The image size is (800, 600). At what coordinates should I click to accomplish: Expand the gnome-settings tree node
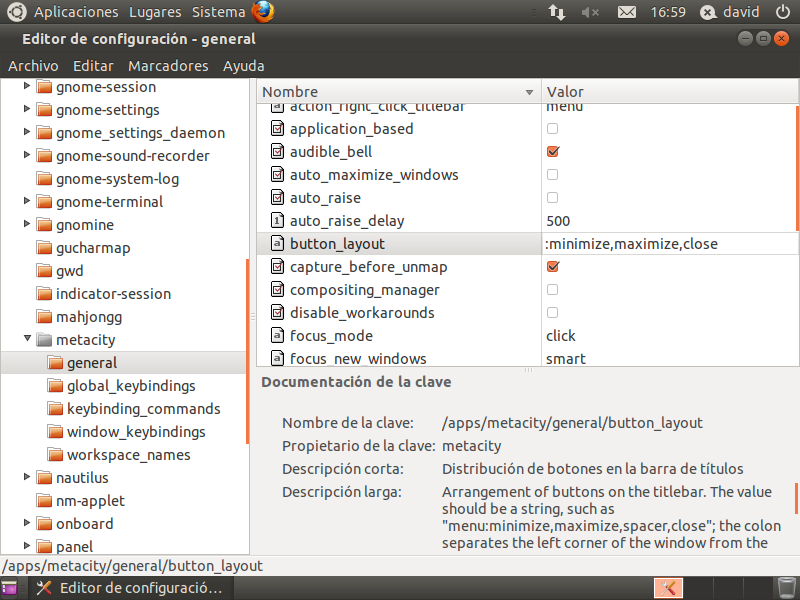point(27,109)
